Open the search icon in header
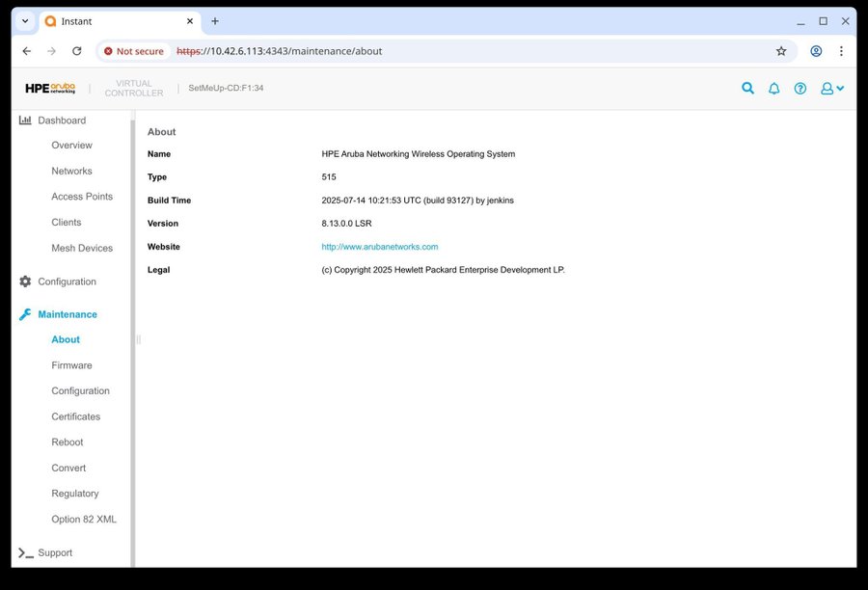Image resolution: width=868 pixels, height=590 pixels. pyautogui.click(x=747, y=89)
